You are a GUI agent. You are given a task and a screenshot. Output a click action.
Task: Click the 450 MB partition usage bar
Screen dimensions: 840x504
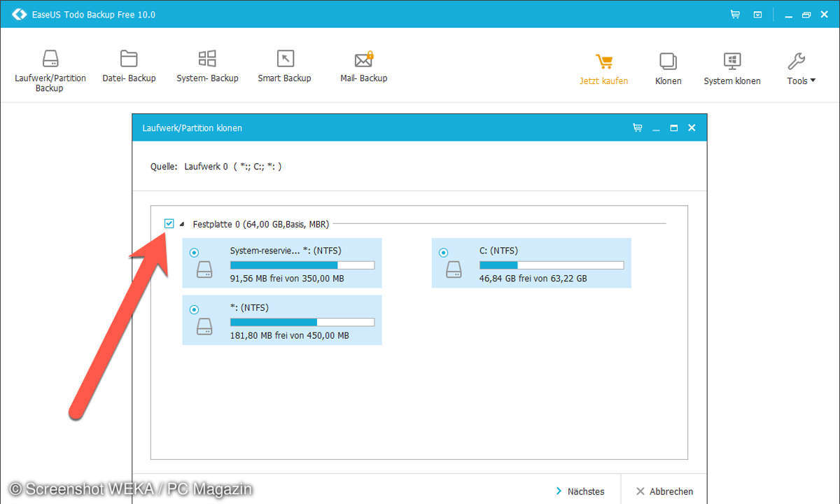302,322
